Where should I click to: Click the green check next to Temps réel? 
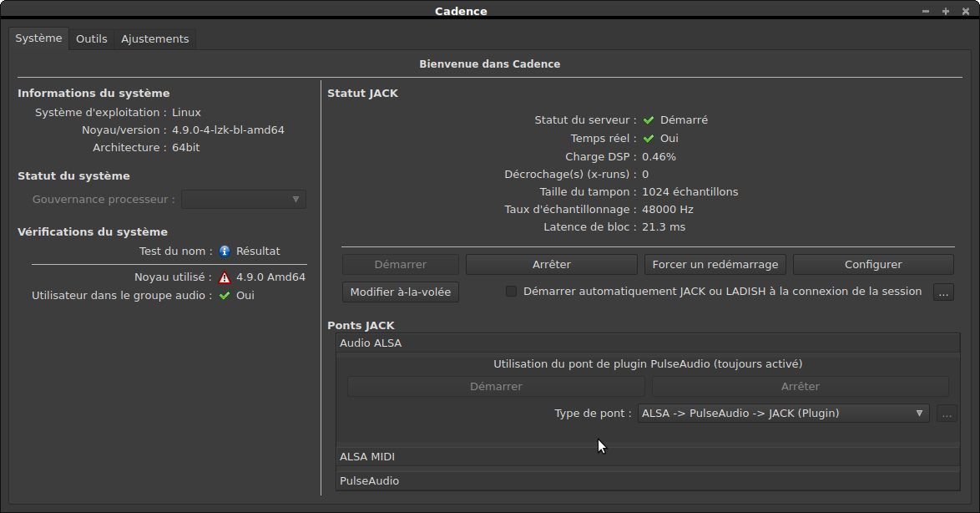pos(649,139)
